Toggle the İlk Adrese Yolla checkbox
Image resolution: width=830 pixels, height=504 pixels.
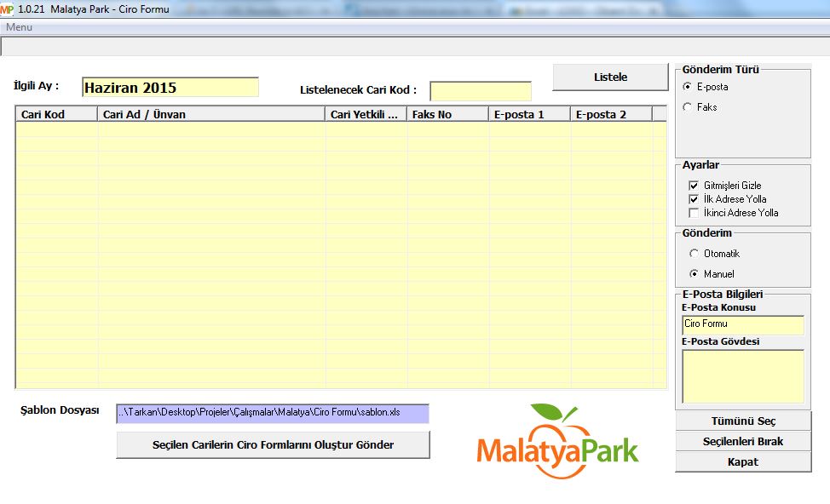(x=694, y=199)
